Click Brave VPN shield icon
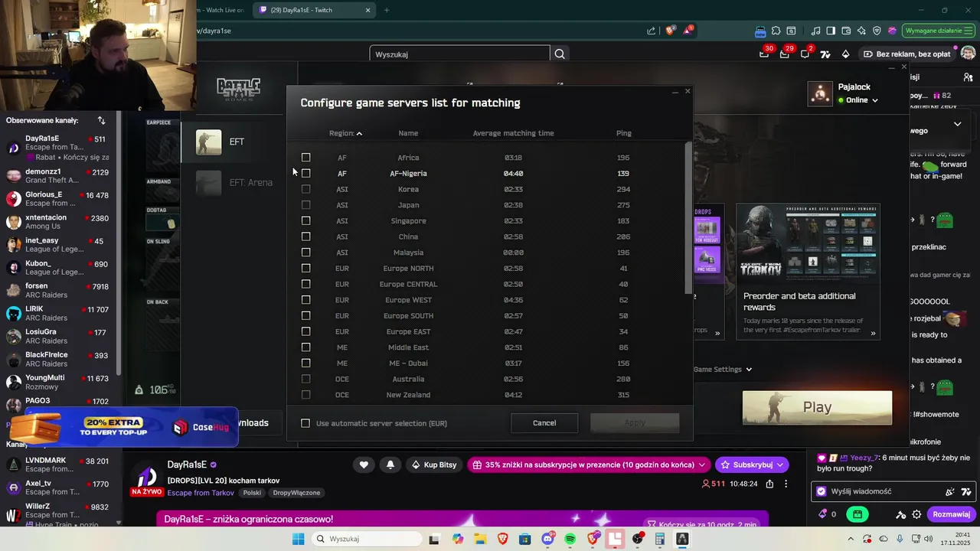This screenshot has height=551, width=980. pyautogui.click(x=877, y=31)
